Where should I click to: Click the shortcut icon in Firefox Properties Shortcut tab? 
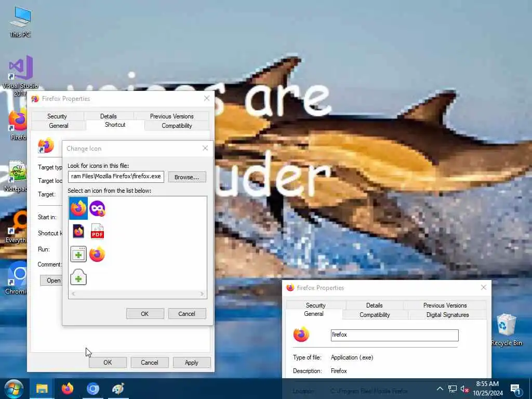point(46,145)
